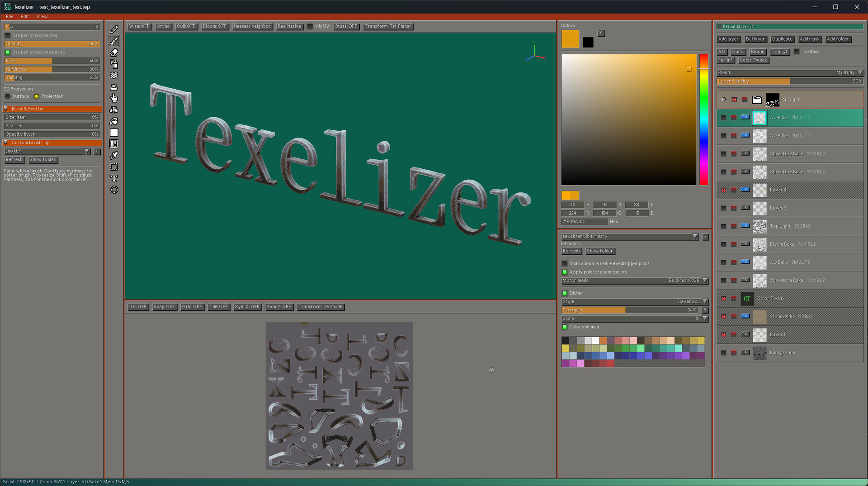Open the Match mode dropdown

[x=635, y=281]
